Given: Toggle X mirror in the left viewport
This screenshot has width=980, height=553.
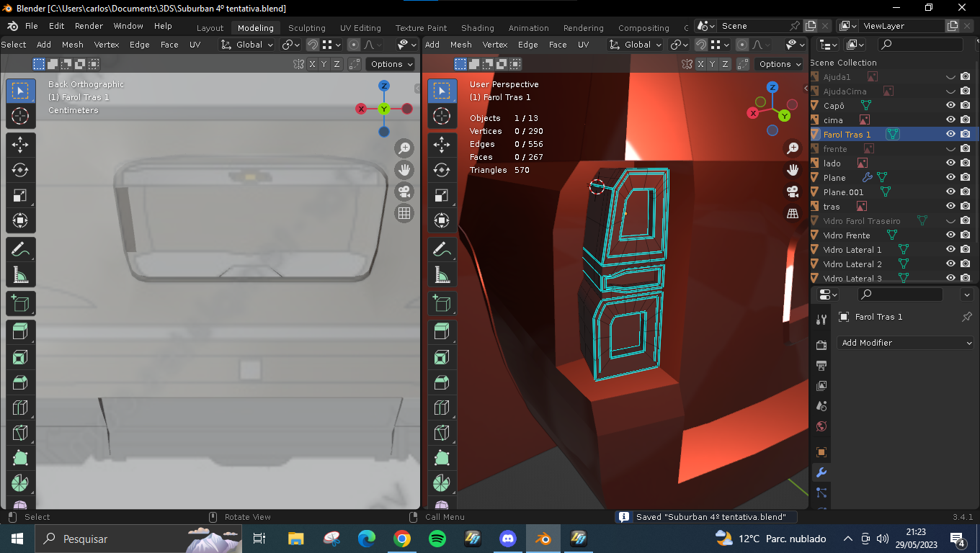Looking at the screenshot, I should tap(312, 64).
